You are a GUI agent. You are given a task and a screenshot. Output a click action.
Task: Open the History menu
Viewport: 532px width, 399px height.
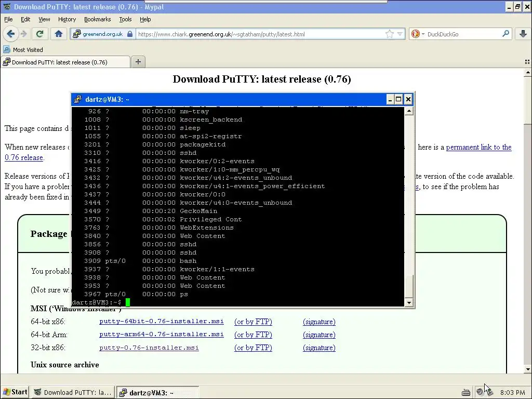click(x=67, y=19)
